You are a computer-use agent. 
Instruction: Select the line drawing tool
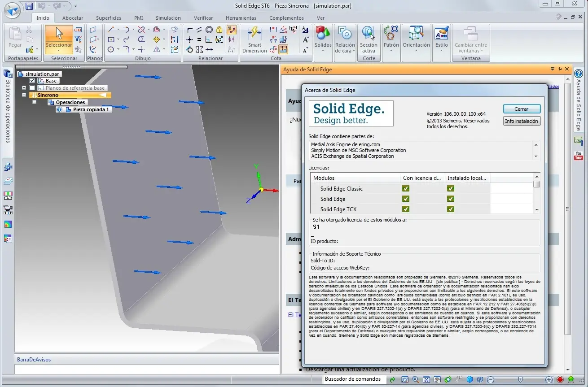(x=111, y=30)
